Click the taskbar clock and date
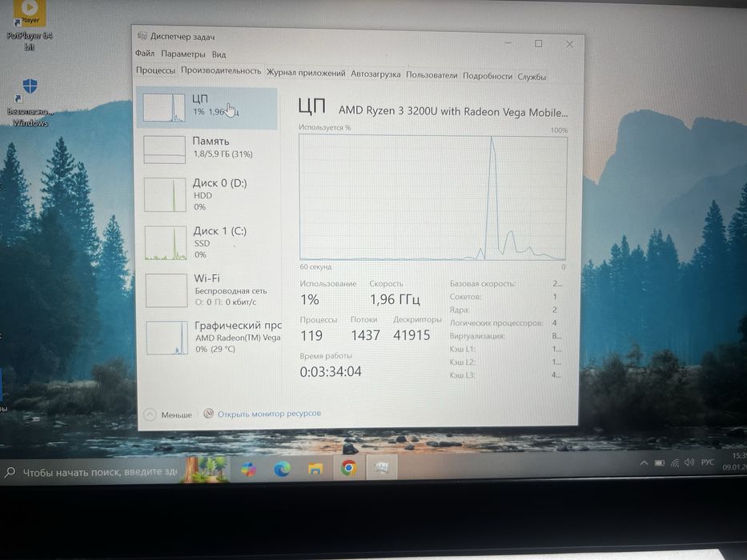The width and height of the screenshot is (747, 560). click(734, 461)
